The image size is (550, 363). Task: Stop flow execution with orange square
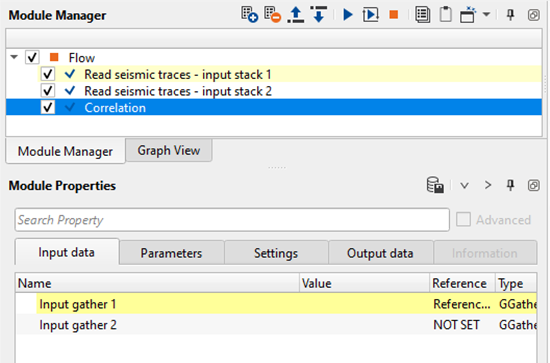click(x=394, y=14)
